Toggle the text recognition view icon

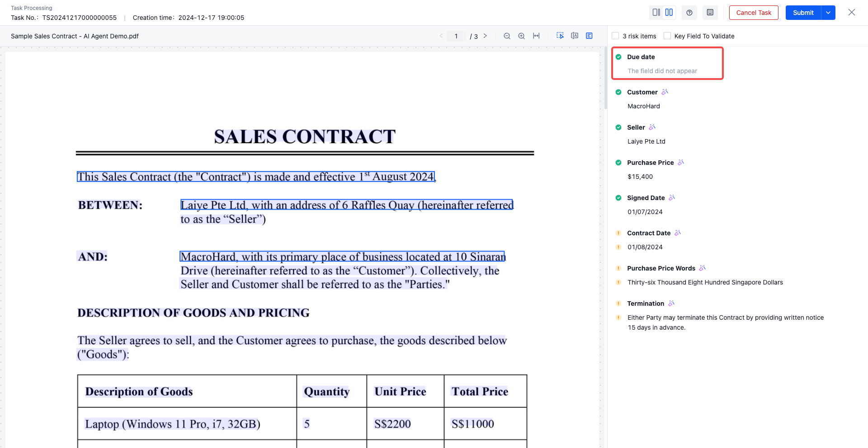tap(575, 36)
